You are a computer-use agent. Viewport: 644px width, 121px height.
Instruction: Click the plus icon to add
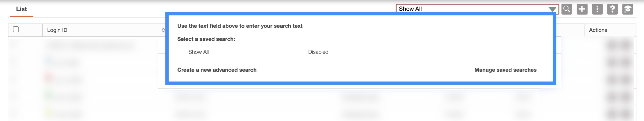click(x=582, y=9)
